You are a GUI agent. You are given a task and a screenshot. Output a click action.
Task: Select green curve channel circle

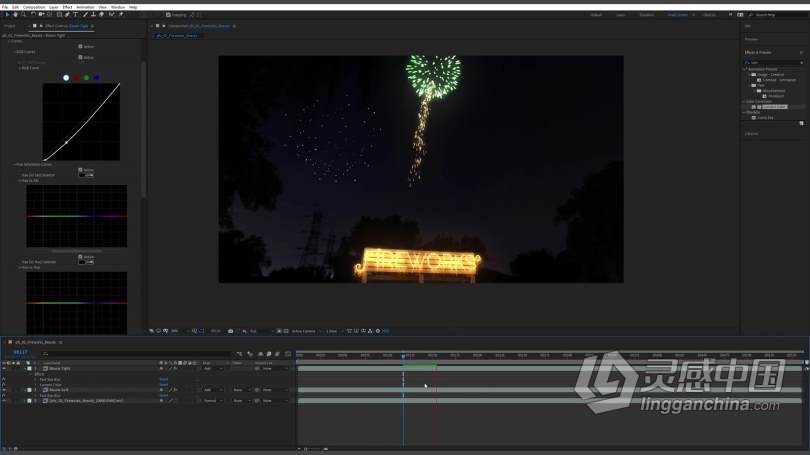coord(86,78)
